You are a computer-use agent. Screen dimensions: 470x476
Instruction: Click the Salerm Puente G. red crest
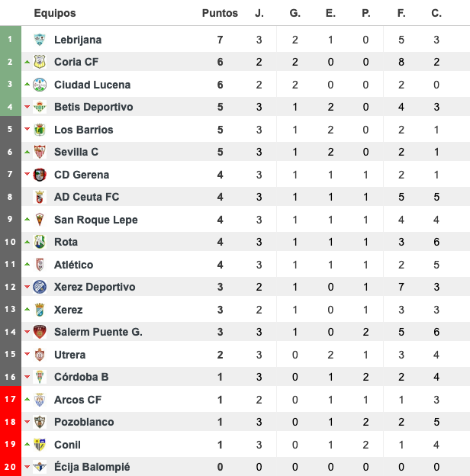coord(40,332)
